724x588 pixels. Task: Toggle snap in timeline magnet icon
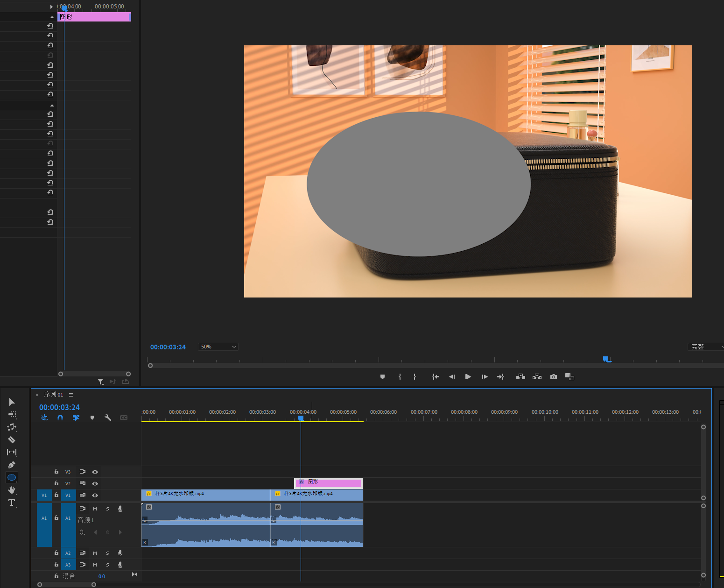60,418
